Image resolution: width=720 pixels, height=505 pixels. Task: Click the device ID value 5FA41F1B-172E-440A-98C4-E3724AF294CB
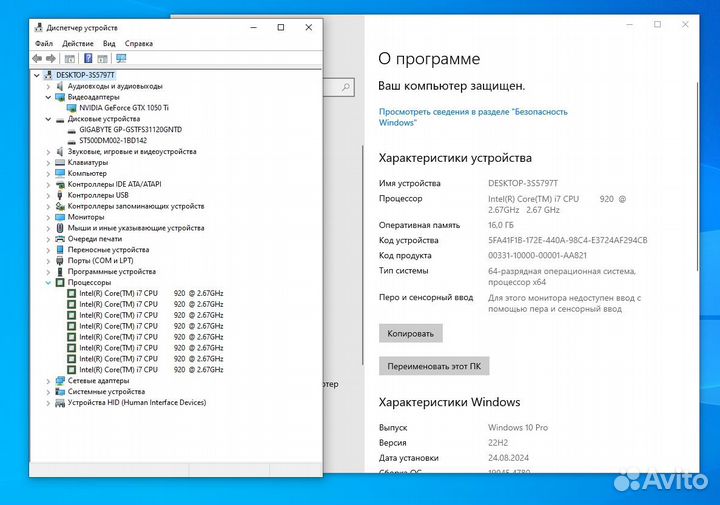568,240
